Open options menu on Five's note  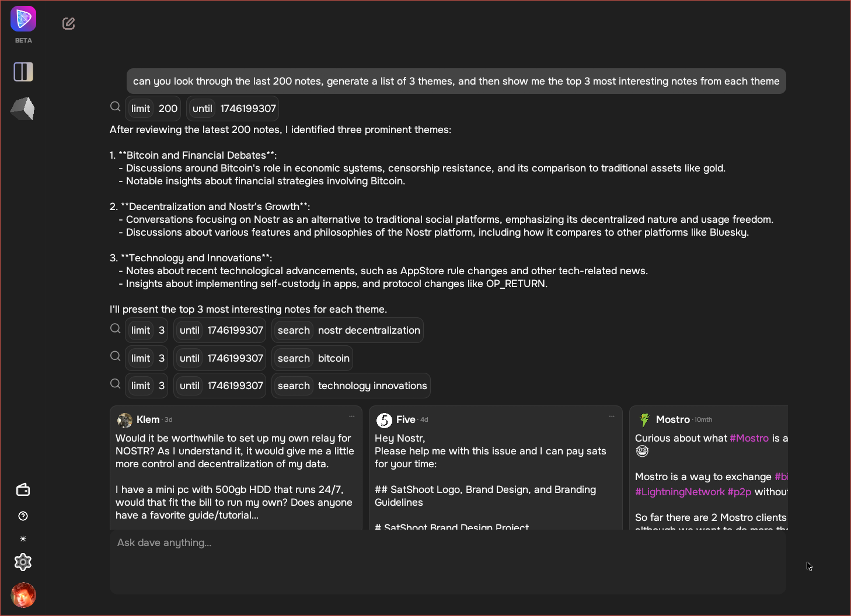[612, 416]
